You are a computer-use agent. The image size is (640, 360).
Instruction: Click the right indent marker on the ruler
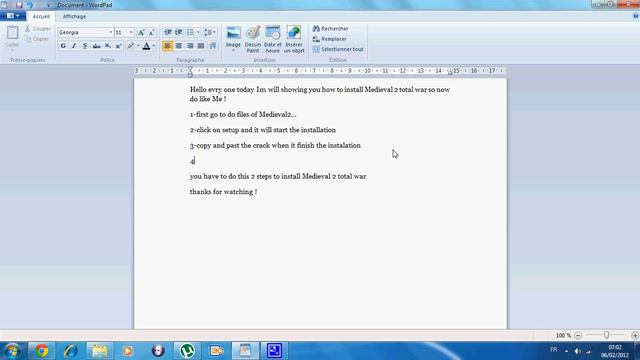[450, 73]
